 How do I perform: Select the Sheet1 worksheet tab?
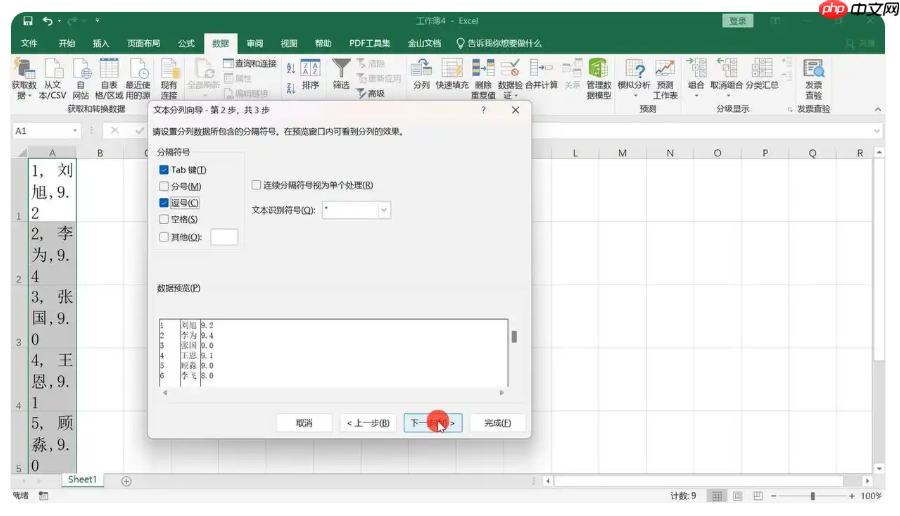(83, 480)
